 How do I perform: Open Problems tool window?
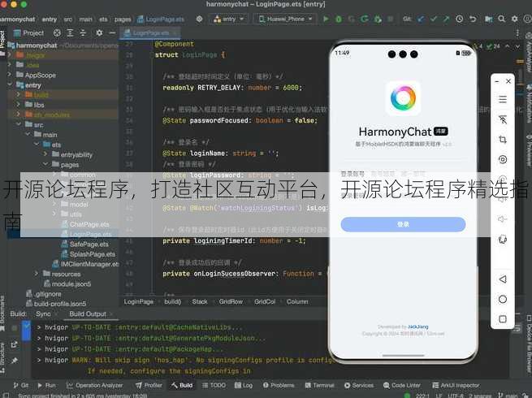[279, 385]
